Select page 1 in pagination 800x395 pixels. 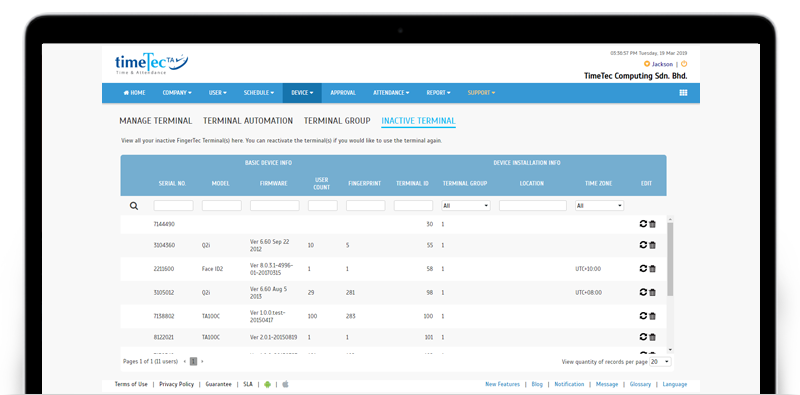click(x=193, y=361)
